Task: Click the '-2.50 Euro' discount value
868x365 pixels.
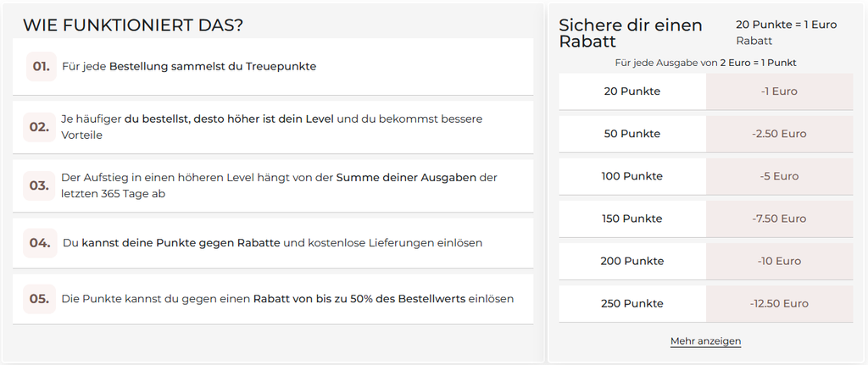Action: [780, 134]
